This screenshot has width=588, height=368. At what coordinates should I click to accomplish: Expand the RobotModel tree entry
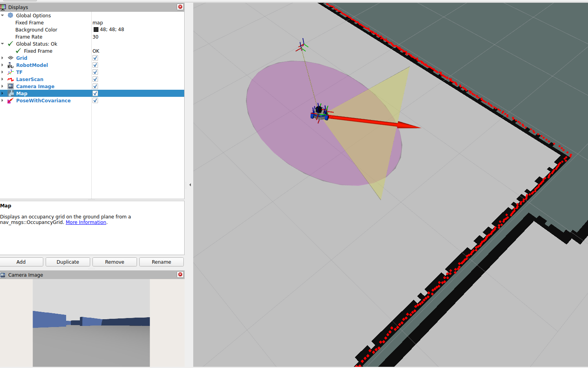point(2,65)
